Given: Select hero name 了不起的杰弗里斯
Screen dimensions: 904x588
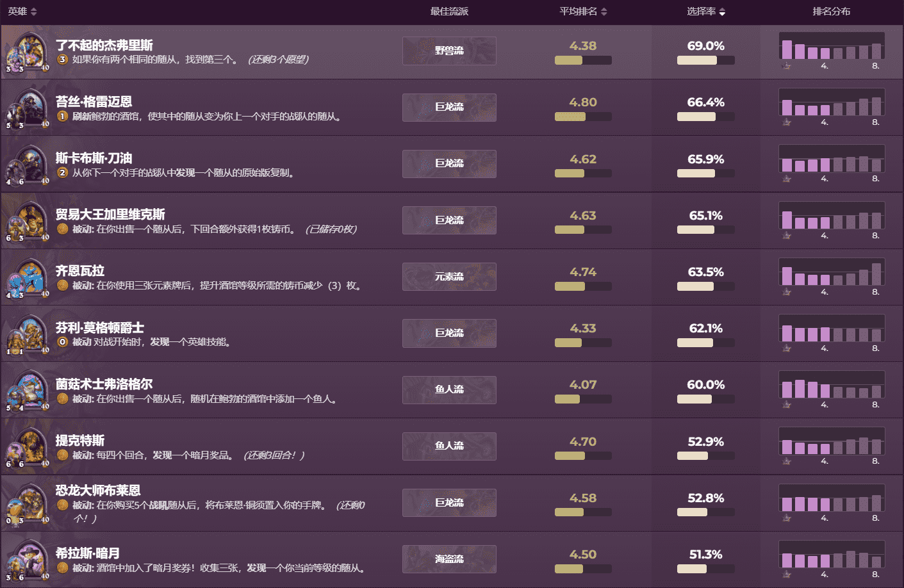Looking at the screenshot, I should click(104, 45).
